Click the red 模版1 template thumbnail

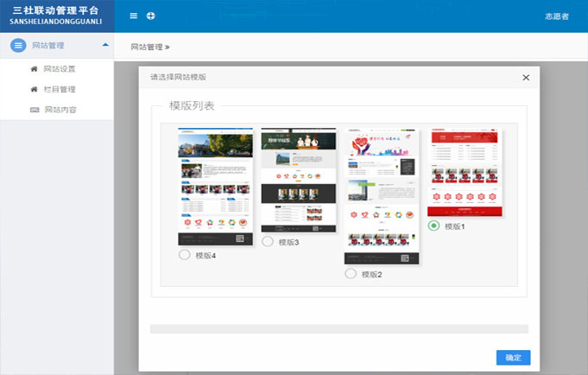[466, 173]
